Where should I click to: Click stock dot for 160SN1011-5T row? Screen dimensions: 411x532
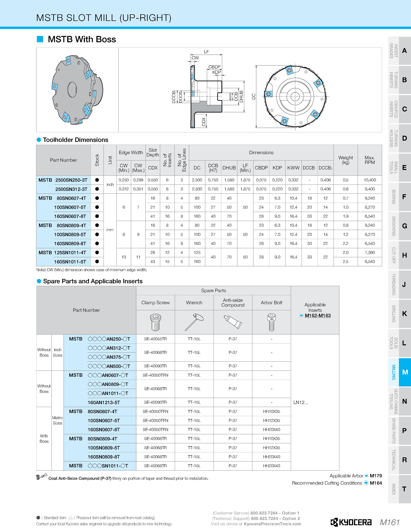pos(97,262)
